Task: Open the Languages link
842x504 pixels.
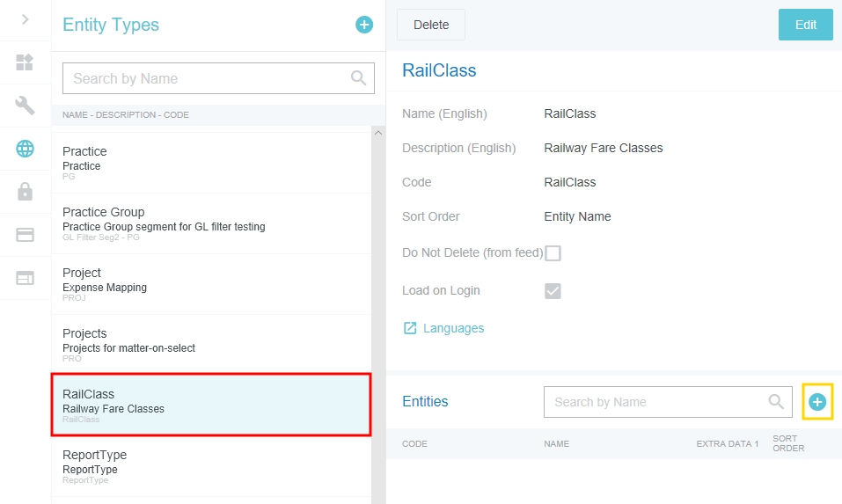Action: [452, 328]
